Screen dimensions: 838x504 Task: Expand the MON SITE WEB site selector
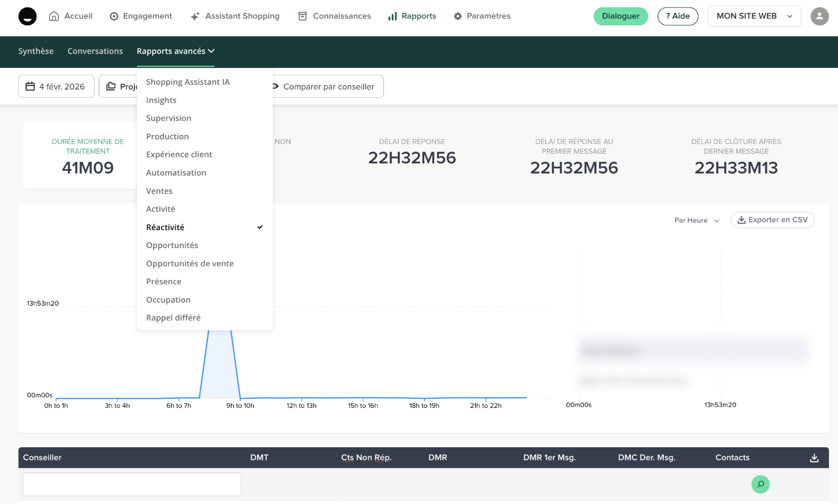(x=754, y=16)
